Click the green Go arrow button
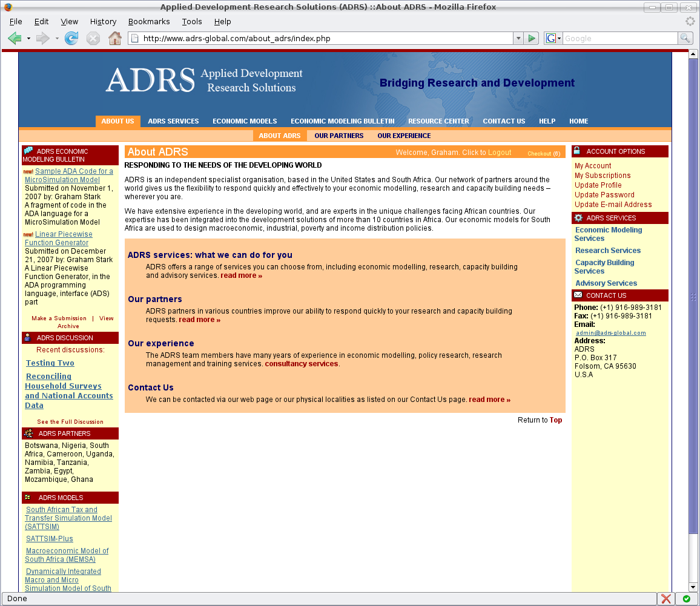 (532, 39)
